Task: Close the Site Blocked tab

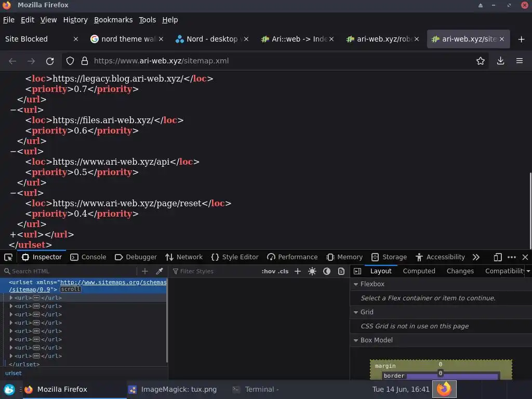Action: [76, 39]
